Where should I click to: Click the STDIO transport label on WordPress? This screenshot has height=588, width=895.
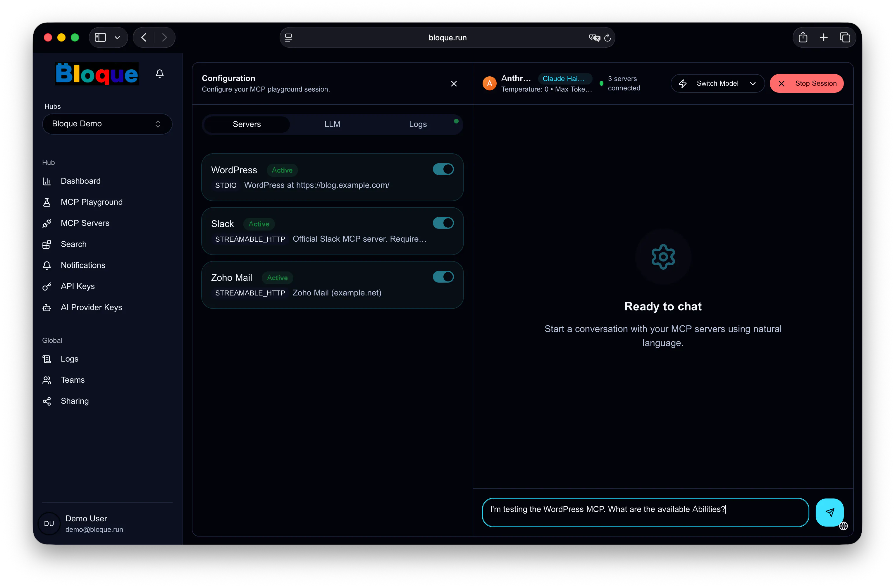[x=226, y=185]
